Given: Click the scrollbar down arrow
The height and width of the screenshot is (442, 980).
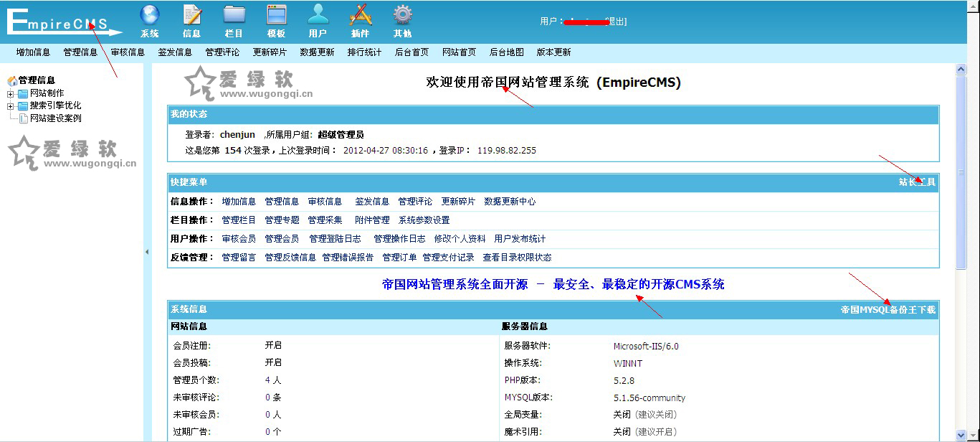Looking at the screenshot, I should 961,435.
